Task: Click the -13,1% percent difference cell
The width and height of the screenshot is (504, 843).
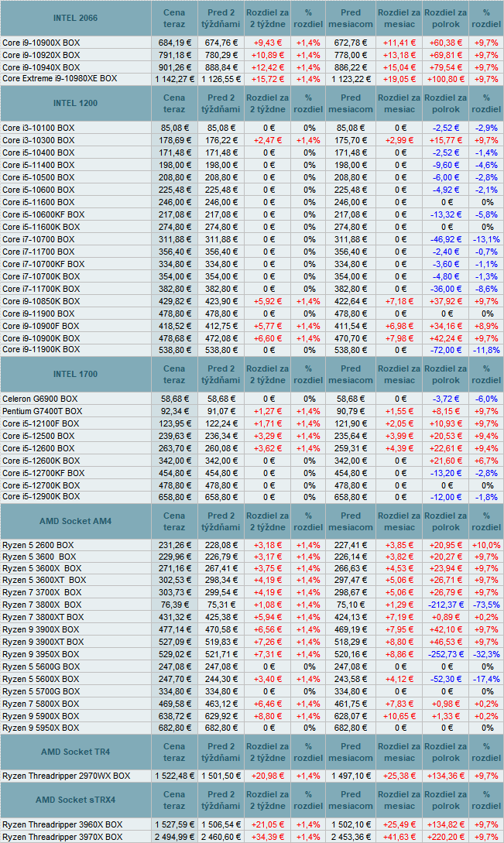Action: pyautogui.click(x=486, y=239)
